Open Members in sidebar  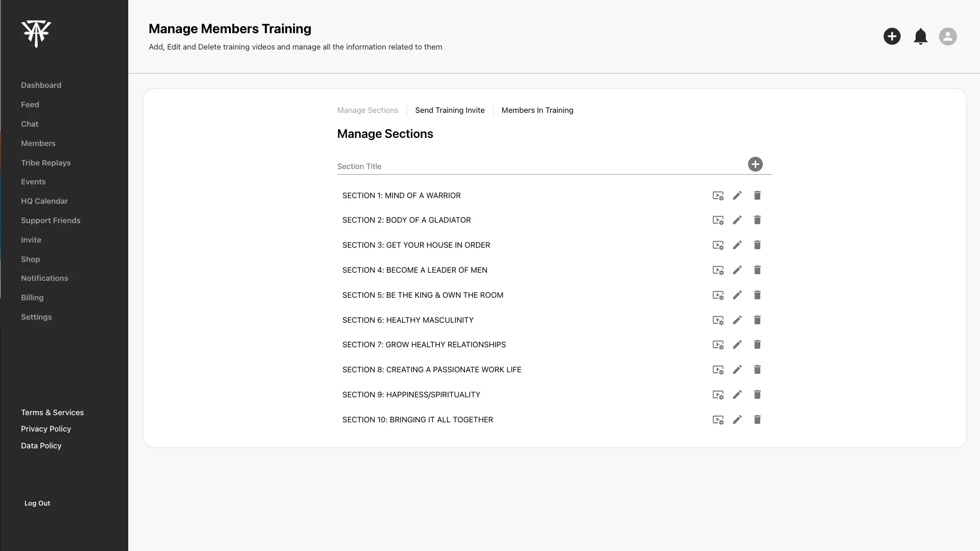click(x=38, y=143)
